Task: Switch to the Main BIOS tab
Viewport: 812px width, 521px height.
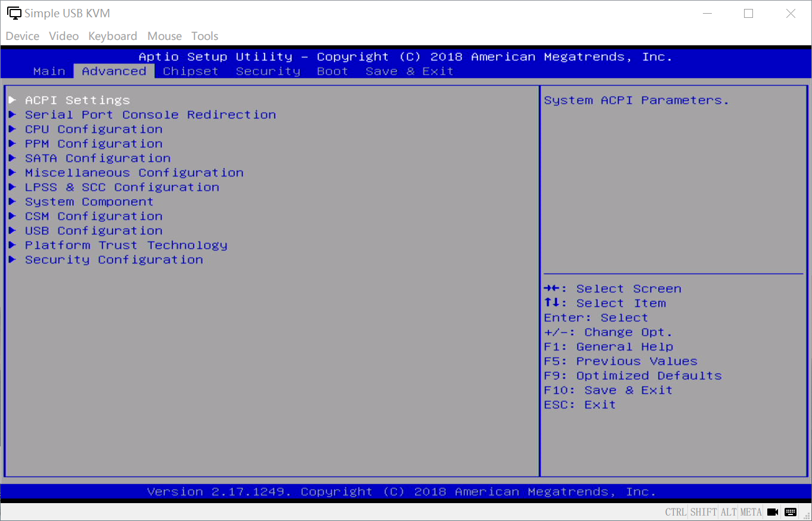Action: coord(49,71)
